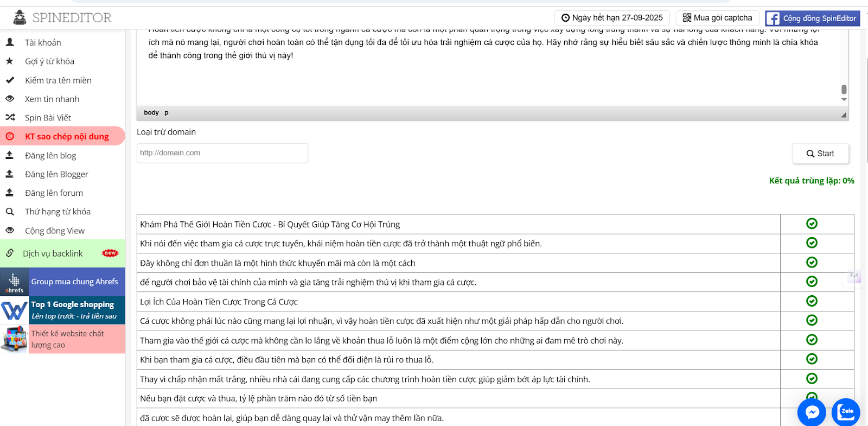Click the side panel collapse tab icon

pyautogui.click(x=854, y=276)
